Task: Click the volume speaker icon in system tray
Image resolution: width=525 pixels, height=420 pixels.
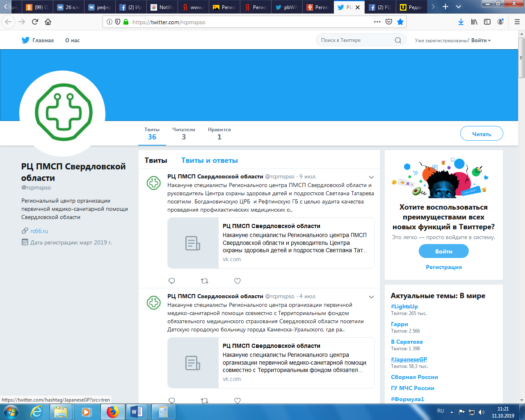Action: pos(481,412)
